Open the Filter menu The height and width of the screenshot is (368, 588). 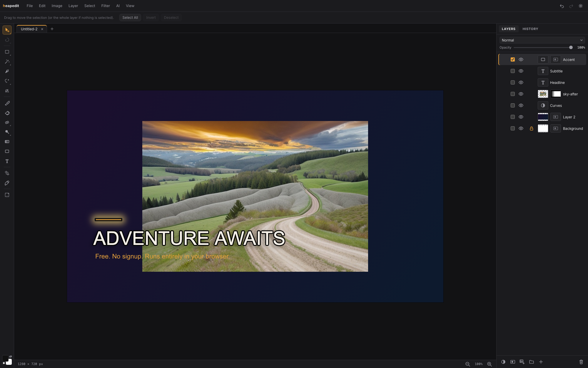pyautogui.click(x=106, y=6)
